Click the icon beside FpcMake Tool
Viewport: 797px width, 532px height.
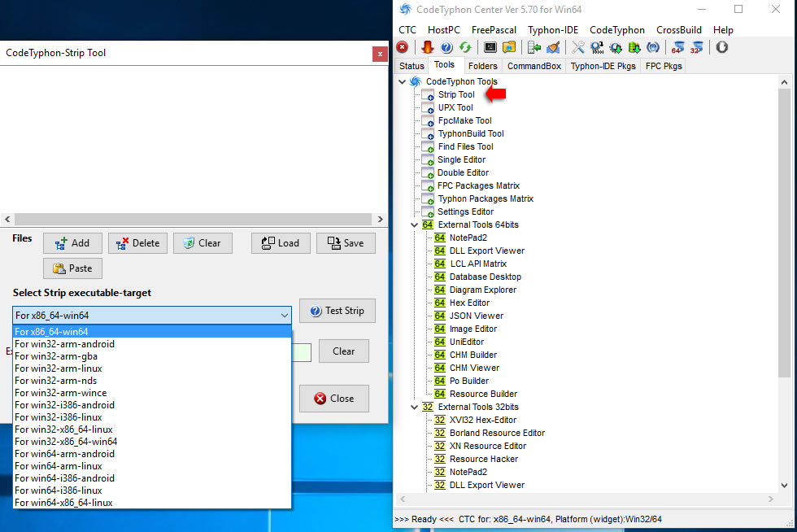428,120
